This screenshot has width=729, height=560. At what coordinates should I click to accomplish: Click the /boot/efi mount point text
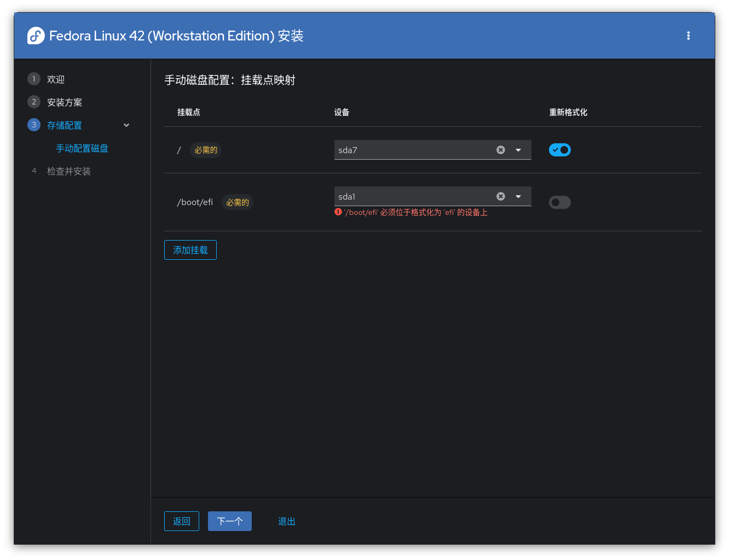click(195, 202)
